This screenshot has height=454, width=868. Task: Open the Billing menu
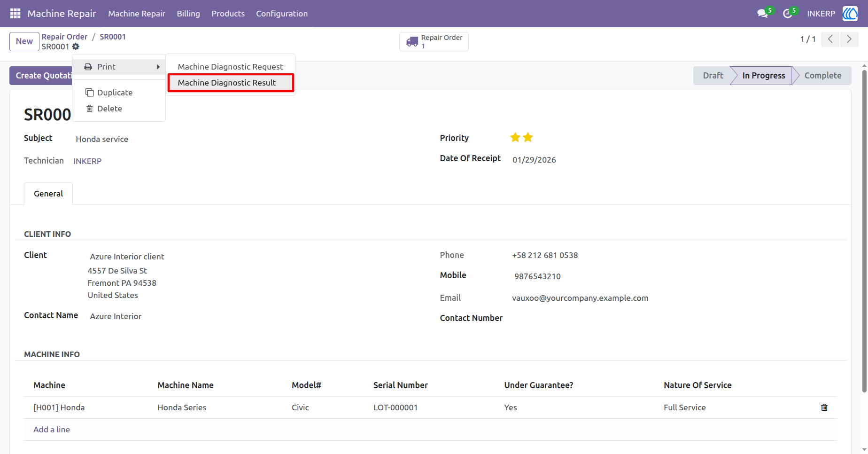click(x=188, y=14)
